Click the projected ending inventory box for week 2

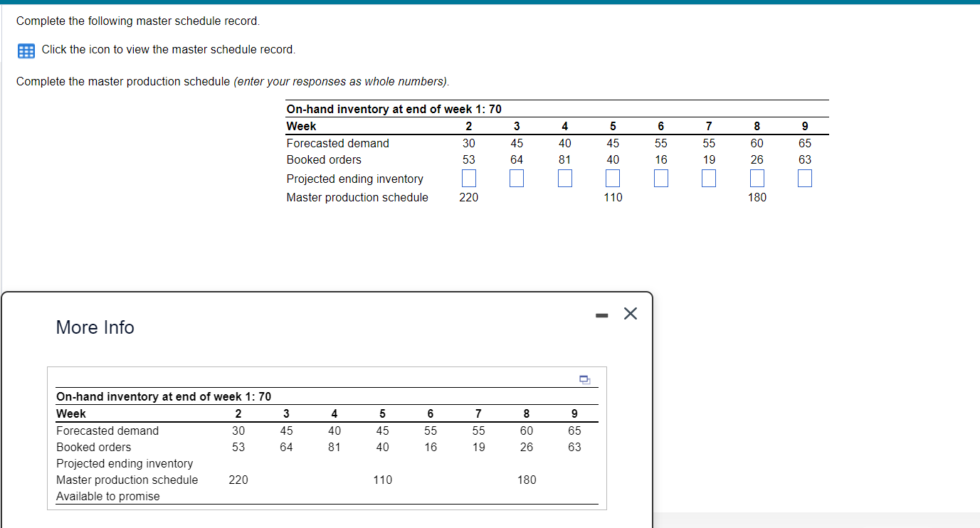click(x=468, y=178)
